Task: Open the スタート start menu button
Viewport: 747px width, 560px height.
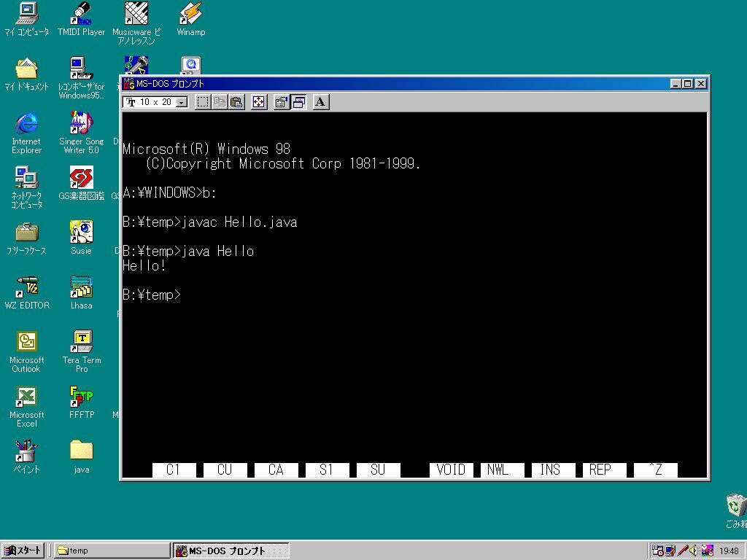Action: click(x=23, y=551)
